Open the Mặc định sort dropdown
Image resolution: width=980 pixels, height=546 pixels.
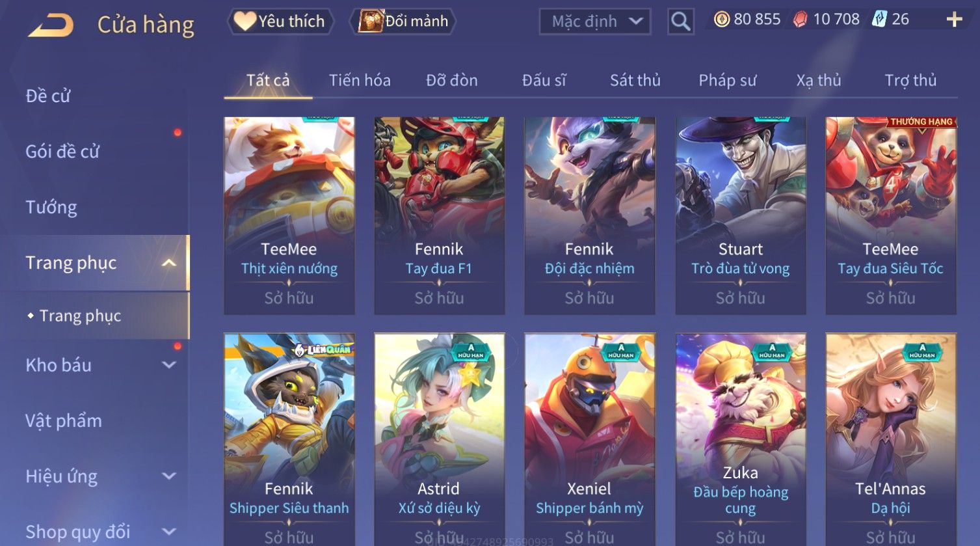[x=594, y=21]
